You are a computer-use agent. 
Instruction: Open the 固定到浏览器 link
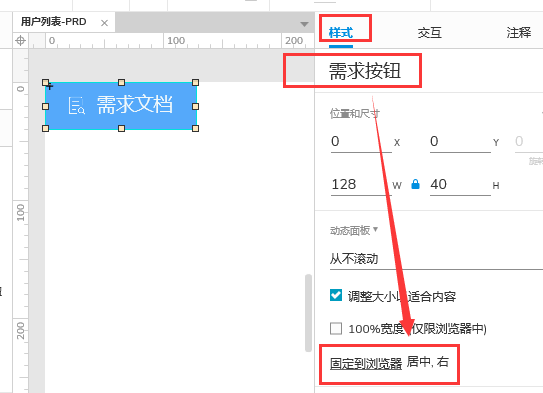click(366, 363)
